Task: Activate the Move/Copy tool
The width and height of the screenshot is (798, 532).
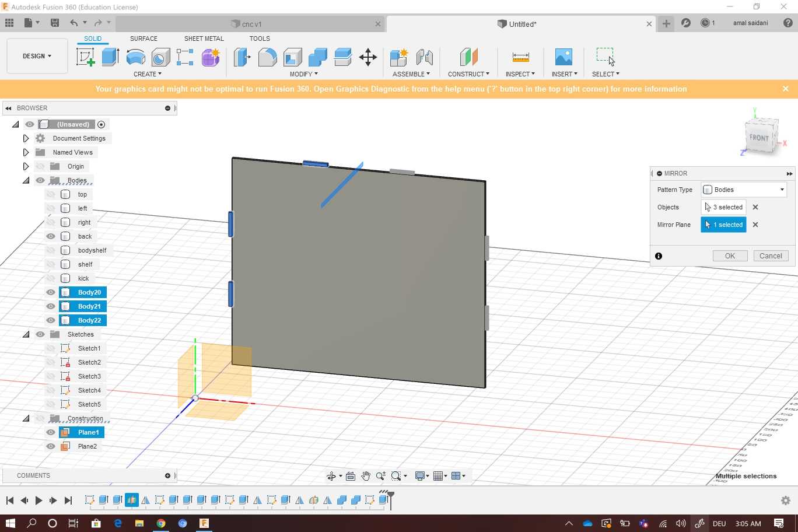Action: tap(368, 57)
